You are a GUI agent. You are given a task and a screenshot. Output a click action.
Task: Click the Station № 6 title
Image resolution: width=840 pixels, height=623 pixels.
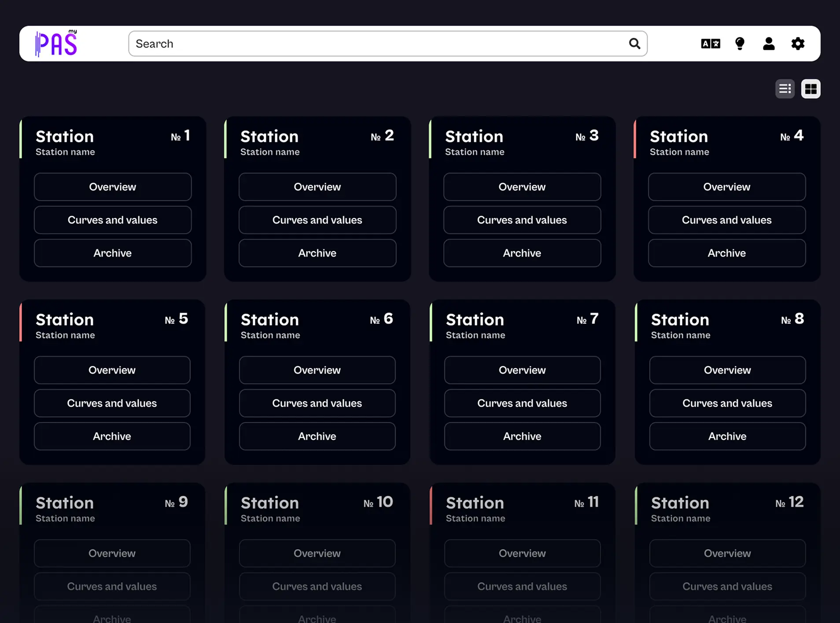coord(270,319)
